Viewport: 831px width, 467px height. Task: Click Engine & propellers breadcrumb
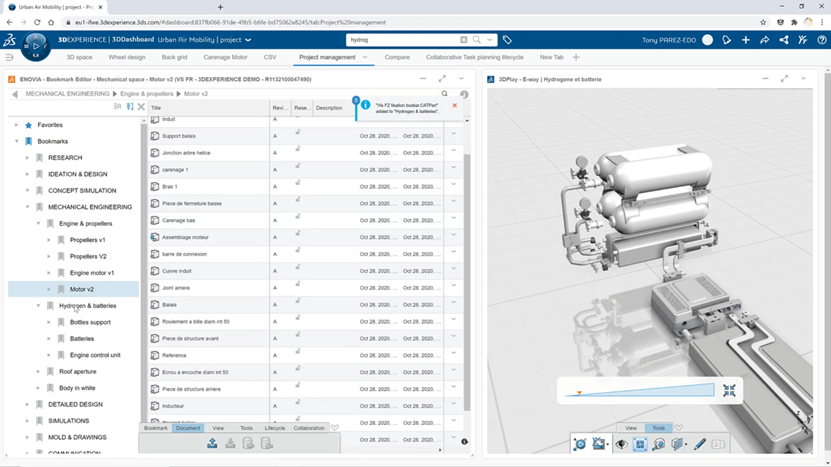pyautogui.click(x=147, y=94)
